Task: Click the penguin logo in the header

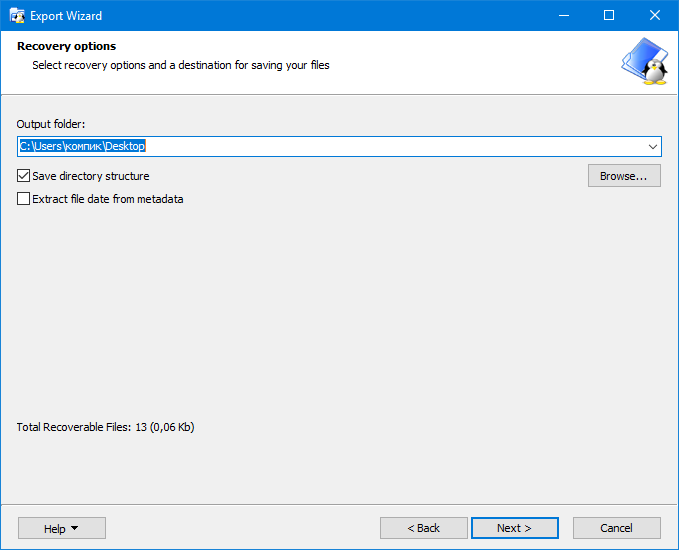Action: 645,62
